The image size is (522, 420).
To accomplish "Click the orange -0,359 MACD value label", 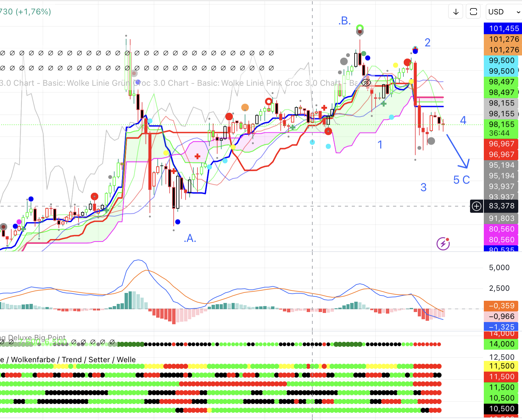I will point(501,306).
